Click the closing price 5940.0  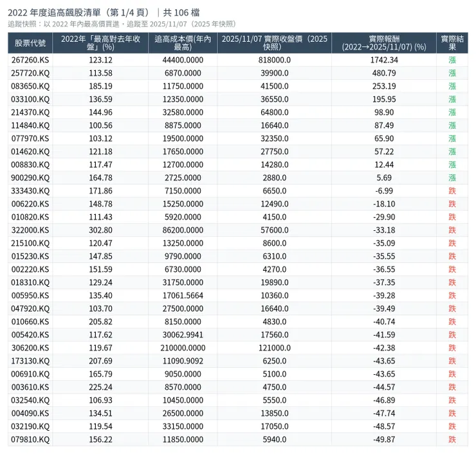tap(275, 439)
